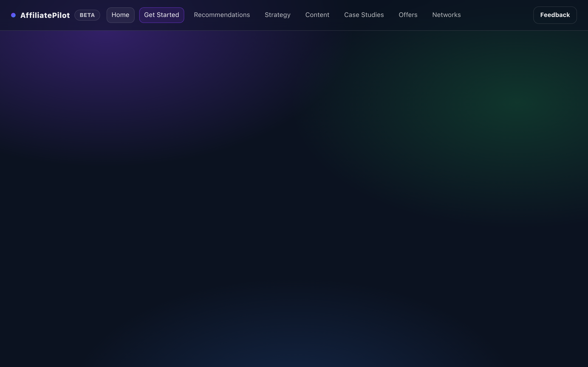Screen dimensions: 588x367
Task: Click the AffiliatePilot logo dot icon
Action: point(14,15)
